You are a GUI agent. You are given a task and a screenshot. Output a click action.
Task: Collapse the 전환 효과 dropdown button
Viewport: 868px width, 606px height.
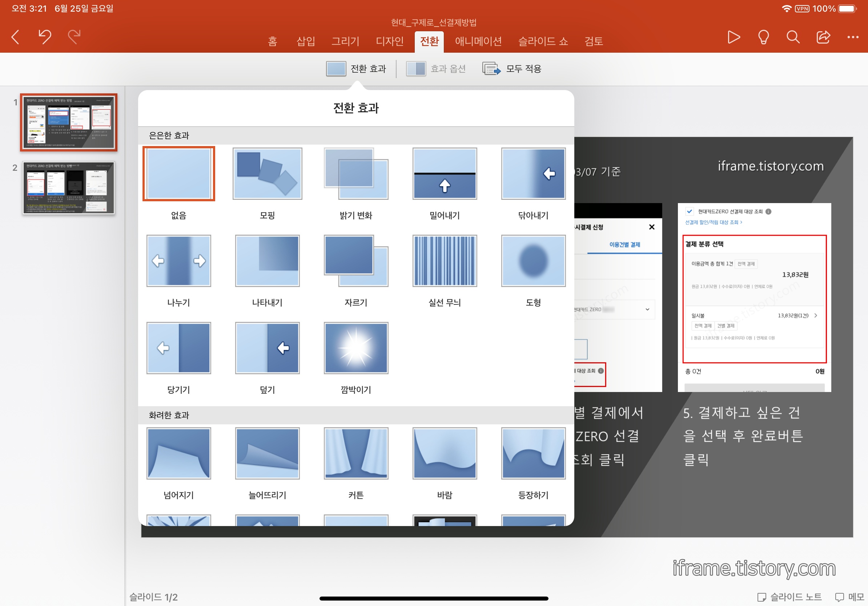pos(357,69)
